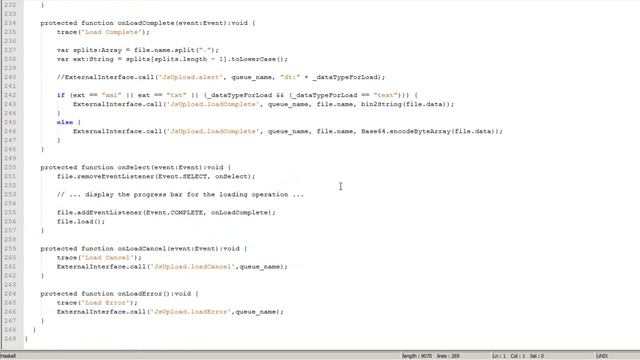Click the 'protected function onLoadCancel' declaration line
This screenshot has width=640, height=360.
point(144,249)
